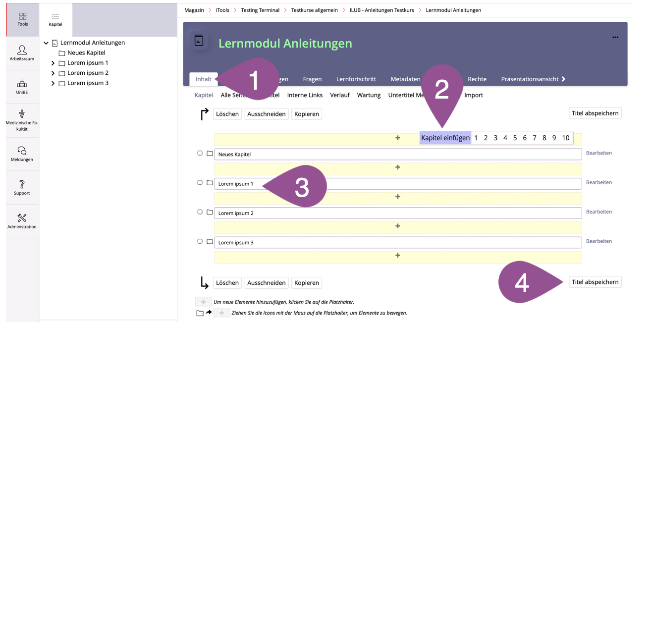This screenshot has width=651, height=644.
Task: Select the Lorem ipsum 1 checkbox
Action: point(200,182)
